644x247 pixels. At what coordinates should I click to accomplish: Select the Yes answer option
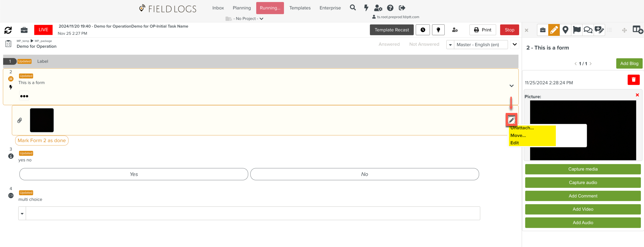(134, 174)
